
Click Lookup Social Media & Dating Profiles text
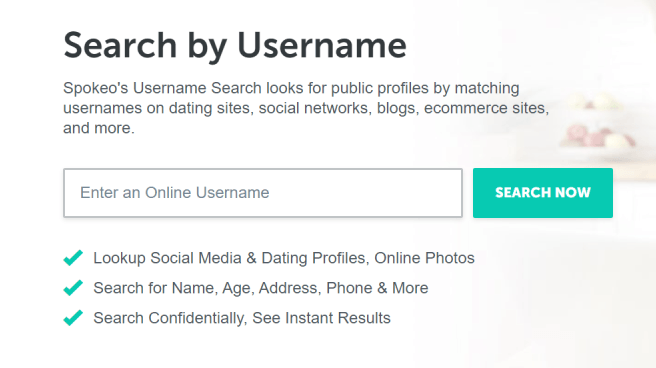[x=229, y=258]
